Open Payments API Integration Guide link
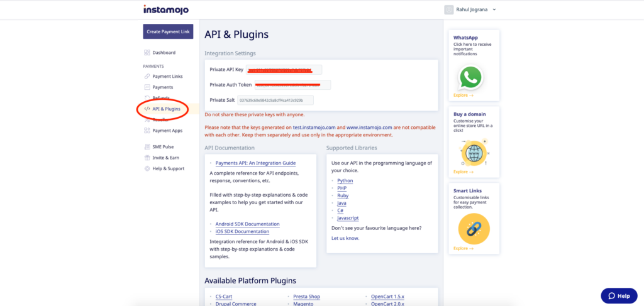The height and width of the screenshot is (306, 644). click(255, 163)
